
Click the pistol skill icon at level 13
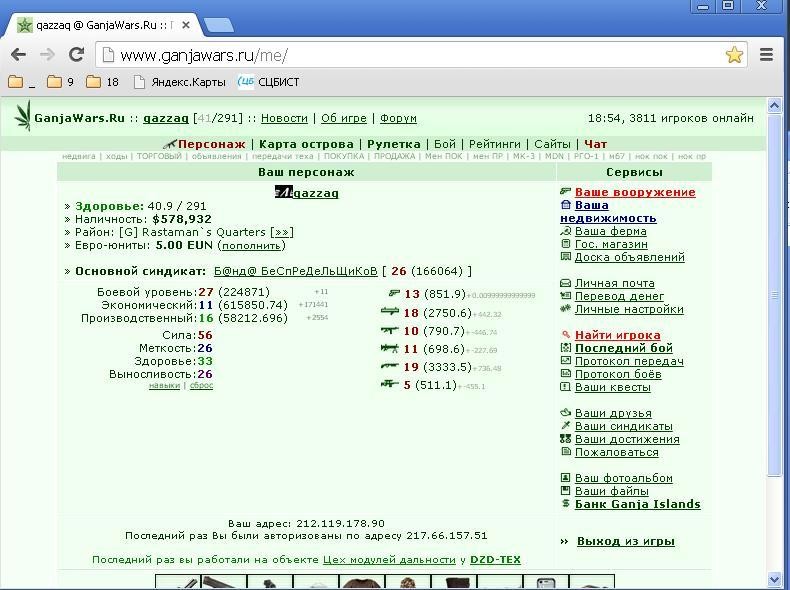[394, 293]
